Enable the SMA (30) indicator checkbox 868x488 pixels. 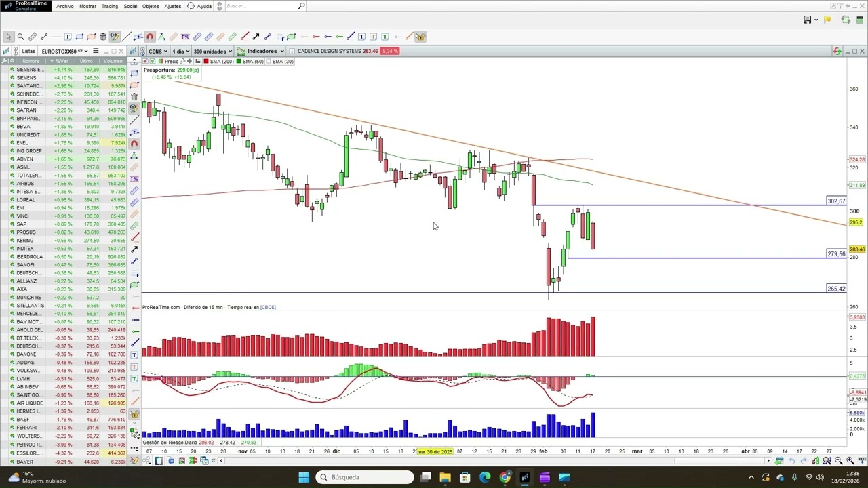tap(269, 62)
